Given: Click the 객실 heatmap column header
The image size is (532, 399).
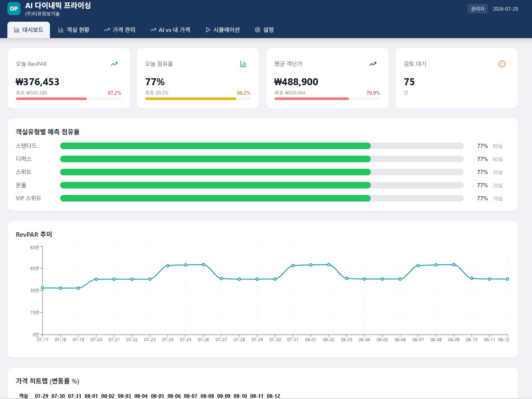Looking at the screenshot, I should click(23, 396).
